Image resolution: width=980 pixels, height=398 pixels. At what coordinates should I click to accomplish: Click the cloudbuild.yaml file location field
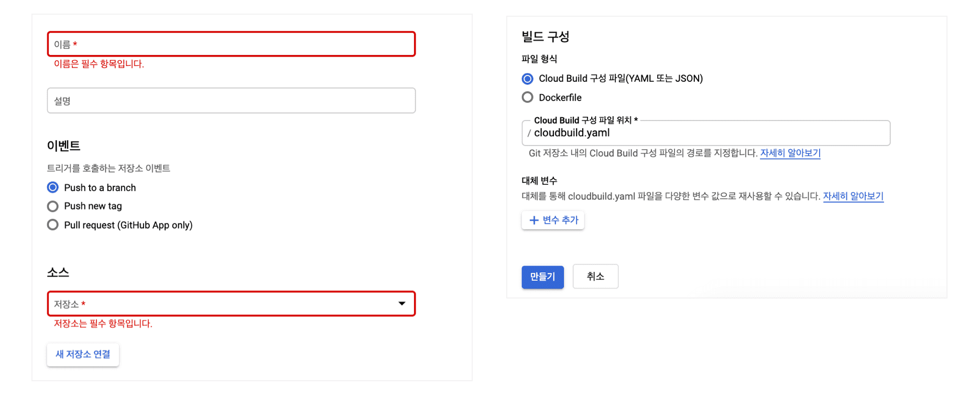click(706, 133)
